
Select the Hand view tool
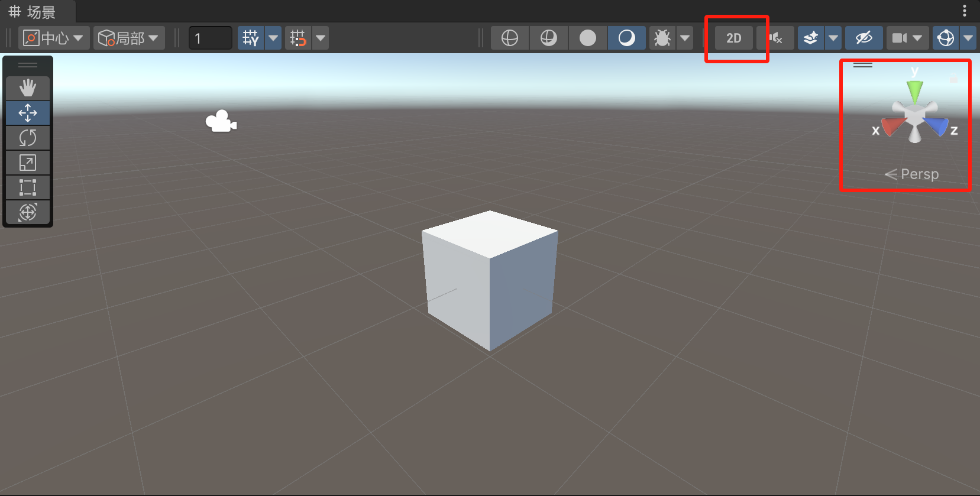point(28,88)
